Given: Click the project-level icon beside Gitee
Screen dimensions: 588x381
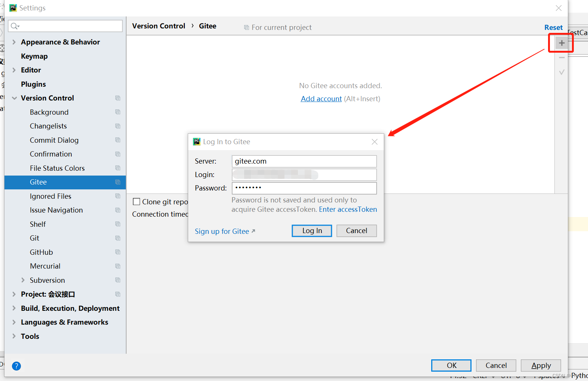Looking at the screenshot, I should click(x=118, y=182).
